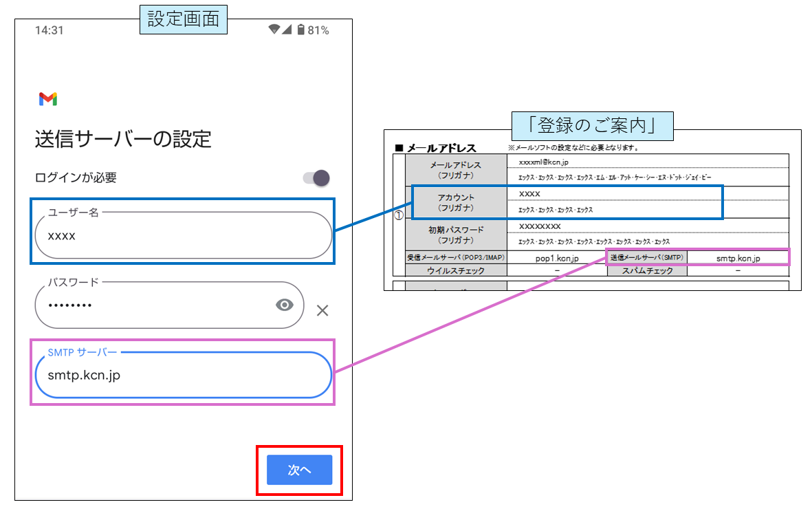Screen dimensions: 812x509
Task: Click the pop1.kcn.jp table cell
Action: 558,257
